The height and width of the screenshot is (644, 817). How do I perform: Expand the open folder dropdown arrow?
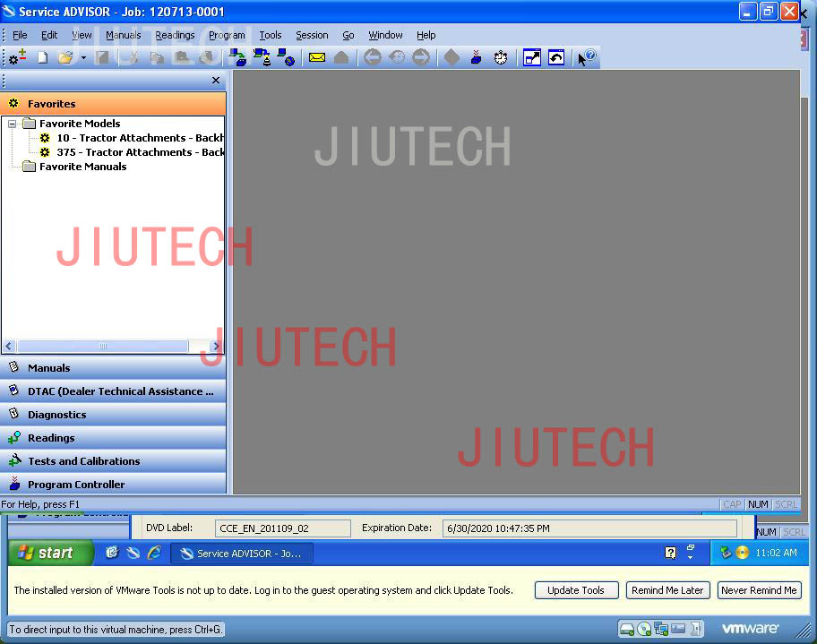83,58
